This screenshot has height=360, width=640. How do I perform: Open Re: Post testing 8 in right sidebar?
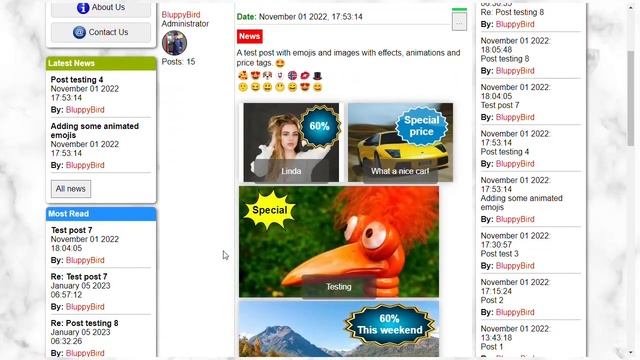click(512, 12)
